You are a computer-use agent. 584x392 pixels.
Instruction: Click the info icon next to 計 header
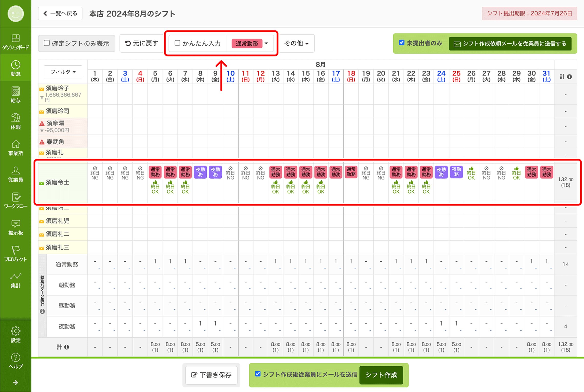(570, 77)
